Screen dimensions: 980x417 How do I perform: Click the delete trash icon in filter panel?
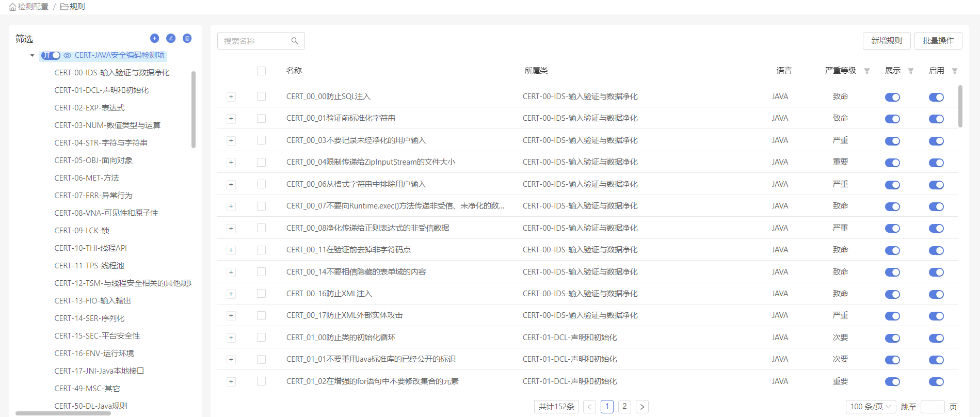pos(187,38)
